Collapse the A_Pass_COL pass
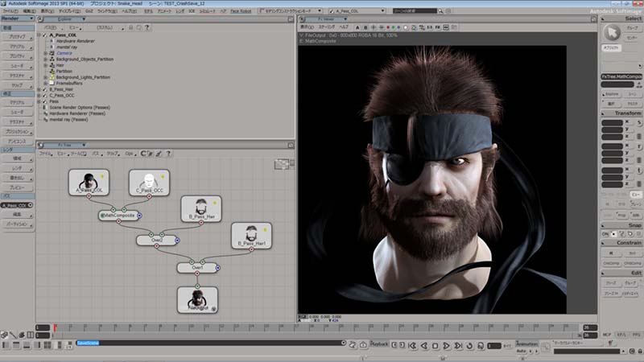This screenshot has height=362, width=644. point(39,35)
